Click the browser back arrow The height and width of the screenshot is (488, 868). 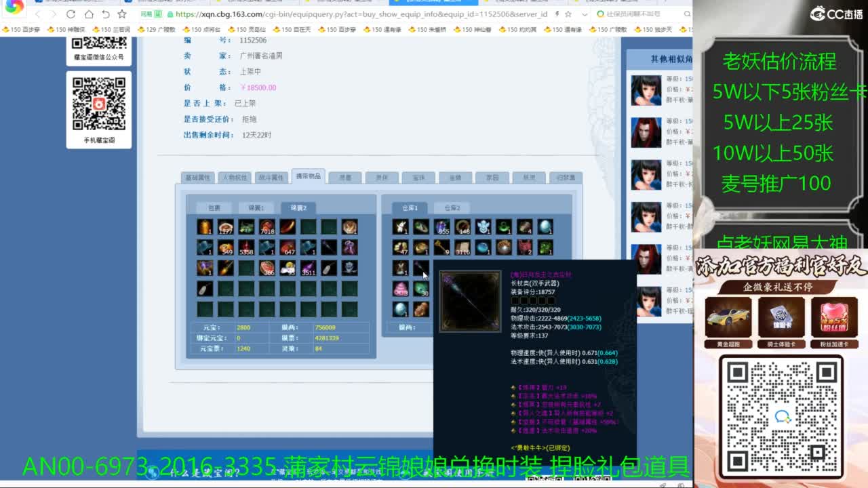coord(38,14)
